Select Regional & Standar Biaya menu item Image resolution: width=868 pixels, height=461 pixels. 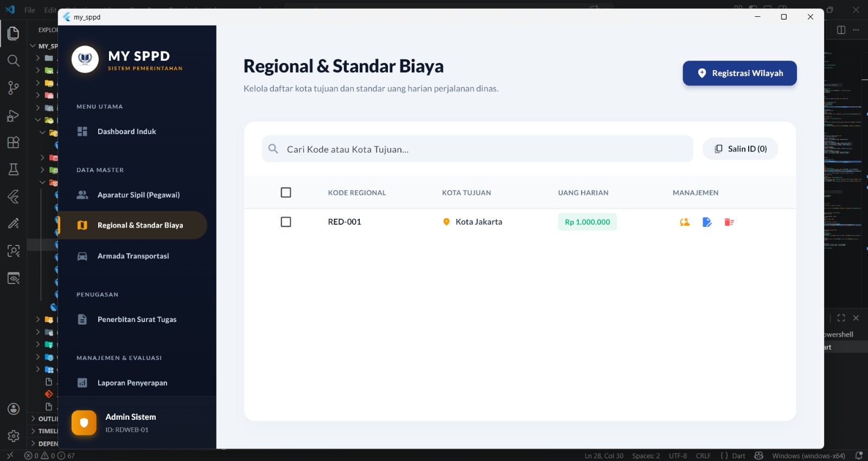(x=132, y=225)
